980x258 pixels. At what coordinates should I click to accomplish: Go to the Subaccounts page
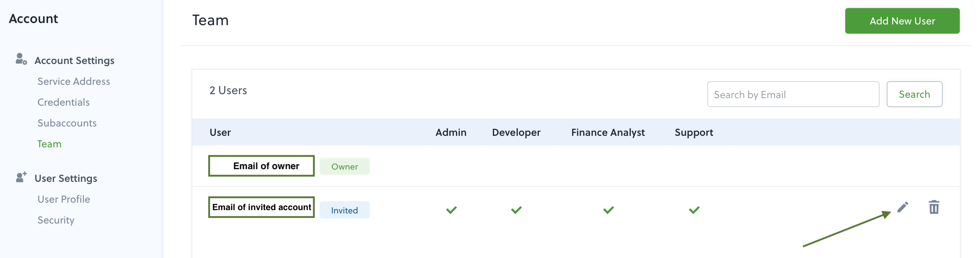tap(67, 123)
